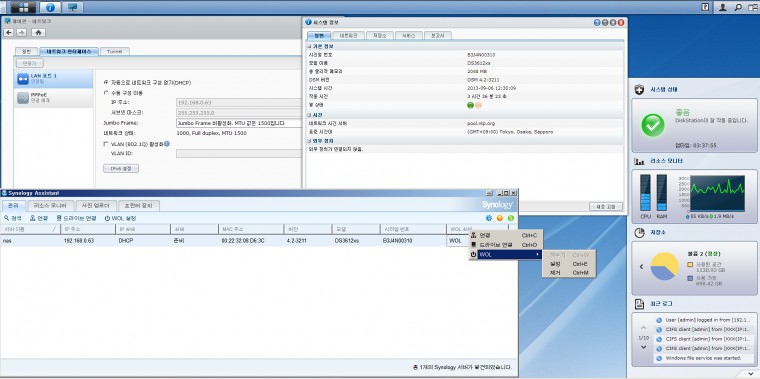Go back in Control Panel window

pos(8,32)
